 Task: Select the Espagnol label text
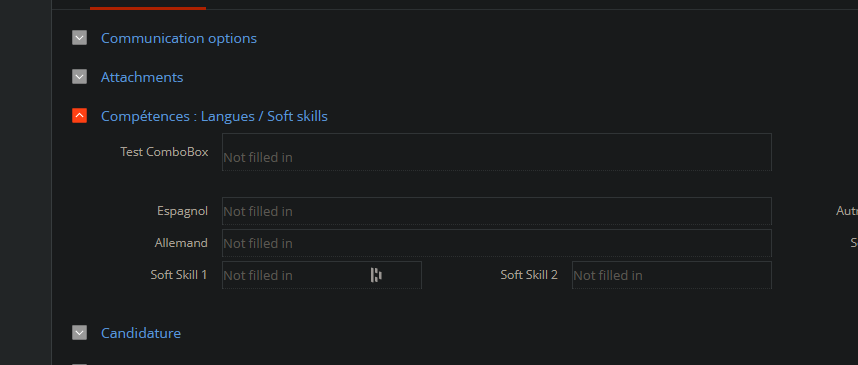182,211
